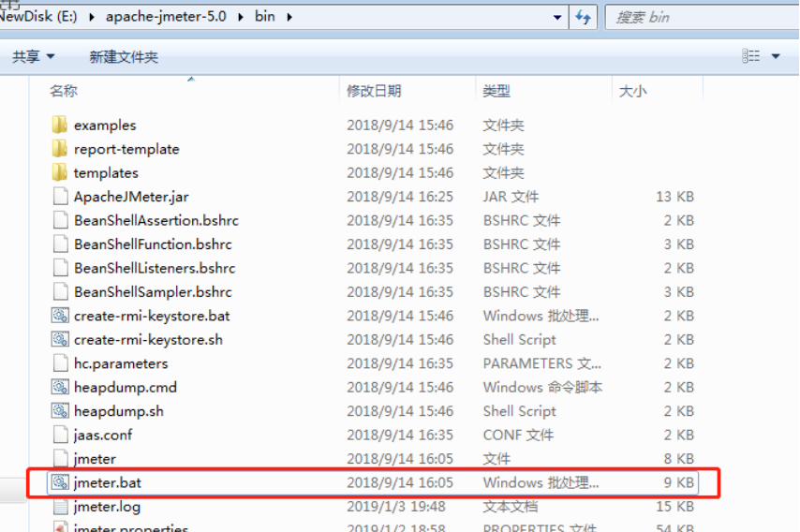Go to apache-jmeter-5.0 breadcrumb

pos(166,16)
